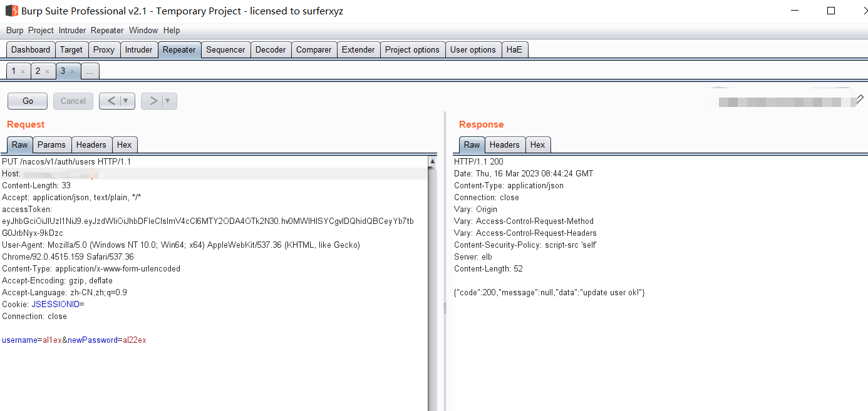Switch to the Extender tab
868x411 pixels.
358,49
